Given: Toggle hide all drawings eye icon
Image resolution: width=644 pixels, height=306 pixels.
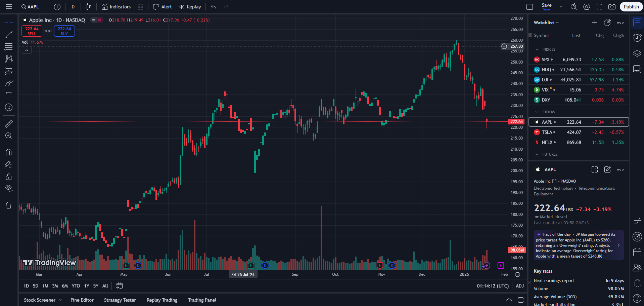Looking at the screenshot, I should coord(9,188).
